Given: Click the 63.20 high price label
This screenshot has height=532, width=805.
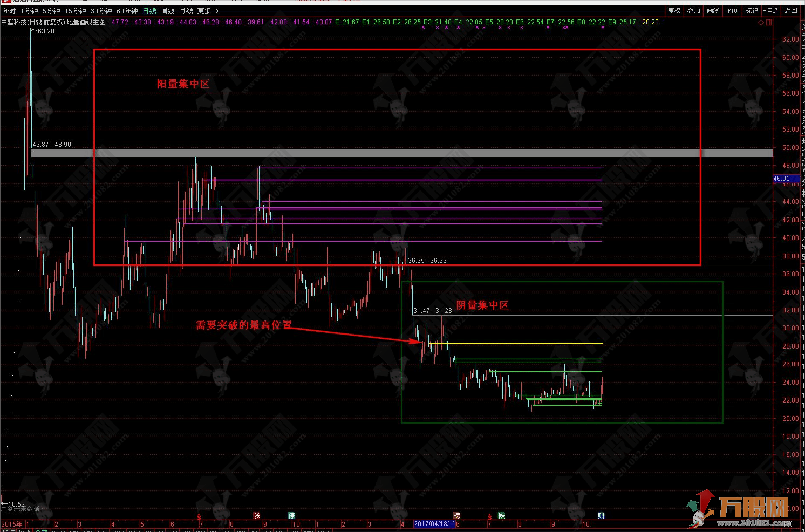Looking at the screenshot, I should tap(46, 31).
